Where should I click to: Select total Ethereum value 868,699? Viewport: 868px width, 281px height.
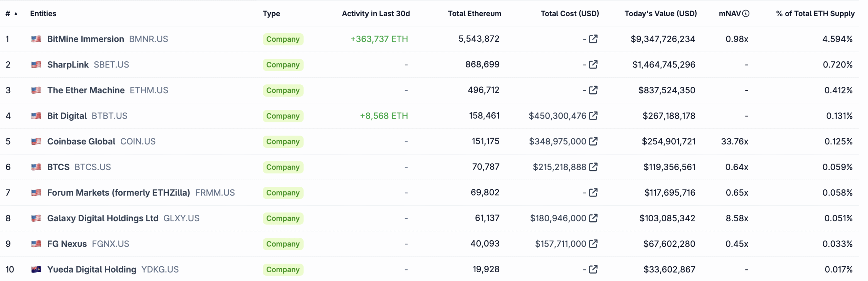482,64
